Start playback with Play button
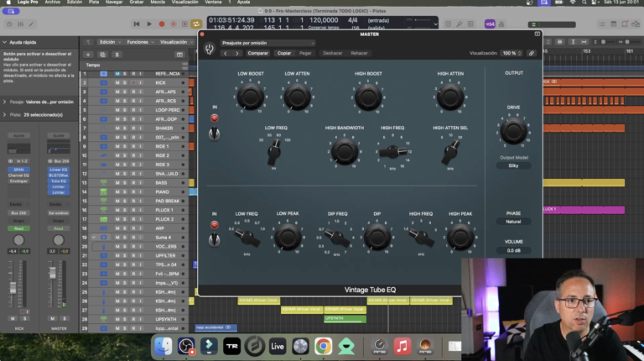This screenshot has width=644, height=361. tap(149, 24)
